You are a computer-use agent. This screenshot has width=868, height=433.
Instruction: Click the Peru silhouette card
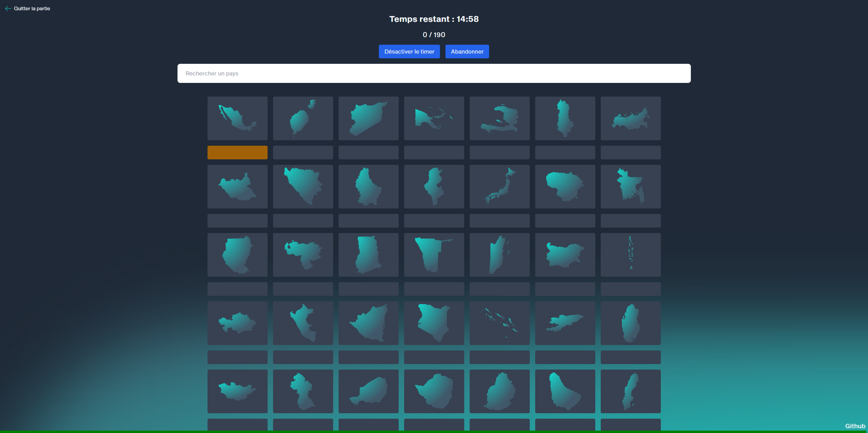(303, 323)
